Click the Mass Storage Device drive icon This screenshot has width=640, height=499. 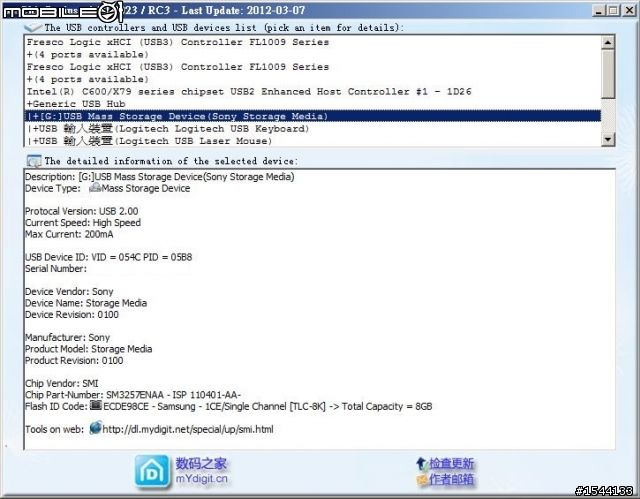coord(95,188)
